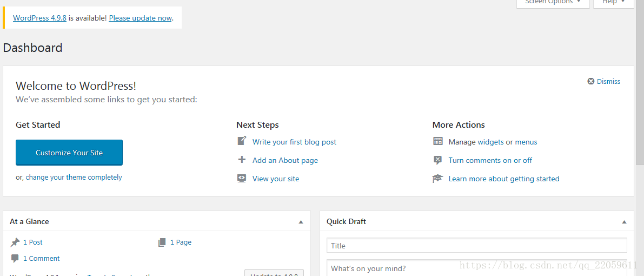Open the 1 Comment link

[x=42, y=258]
